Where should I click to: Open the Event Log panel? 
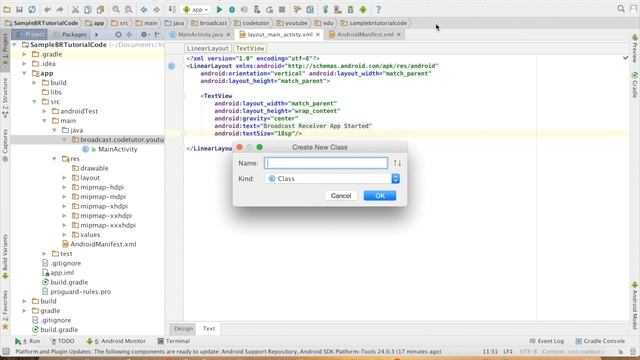[547, 341]
